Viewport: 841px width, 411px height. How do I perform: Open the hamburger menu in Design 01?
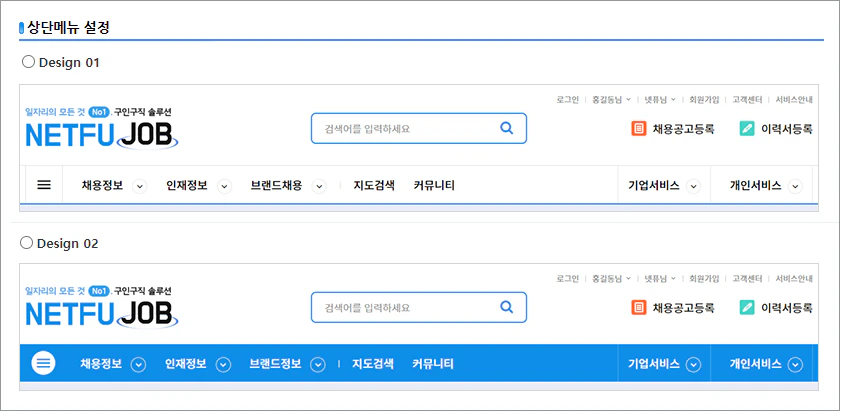tap(44, 185)
